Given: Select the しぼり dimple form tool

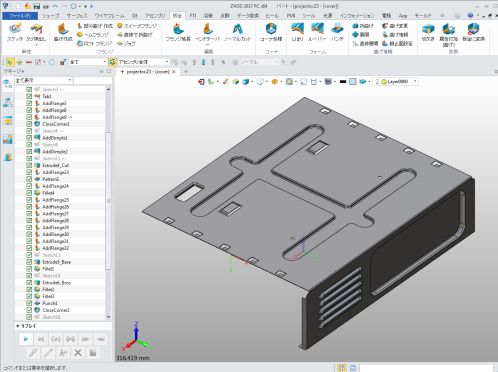Looking at the screenshot, I should pos(297,32).
